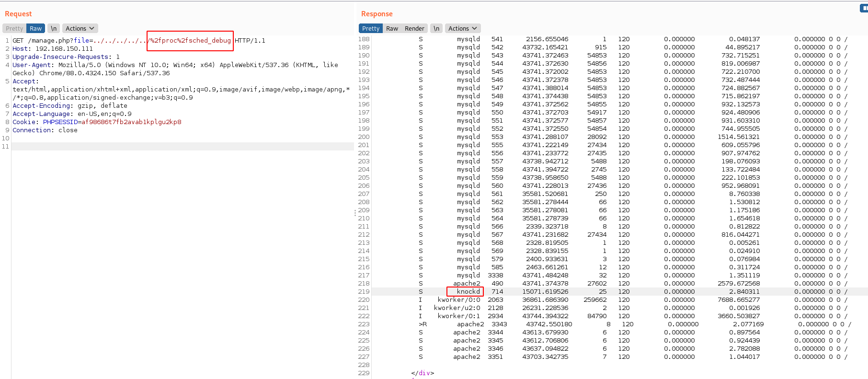Click the kworker/u2:0 entry in response
The height and width of the screenshot is (379, 868).
point(457,308)
